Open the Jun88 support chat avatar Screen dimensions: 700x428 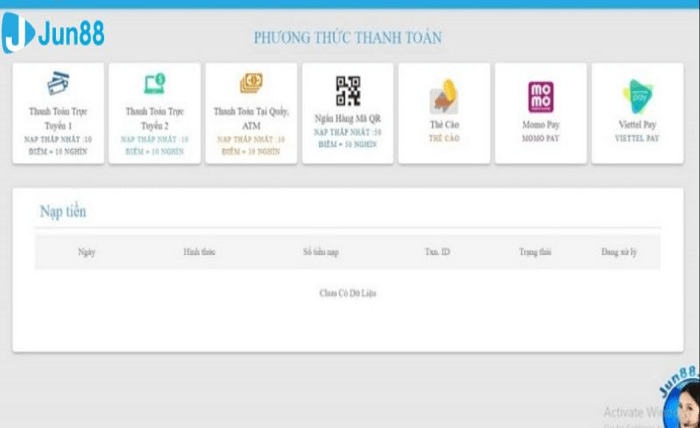682,399
